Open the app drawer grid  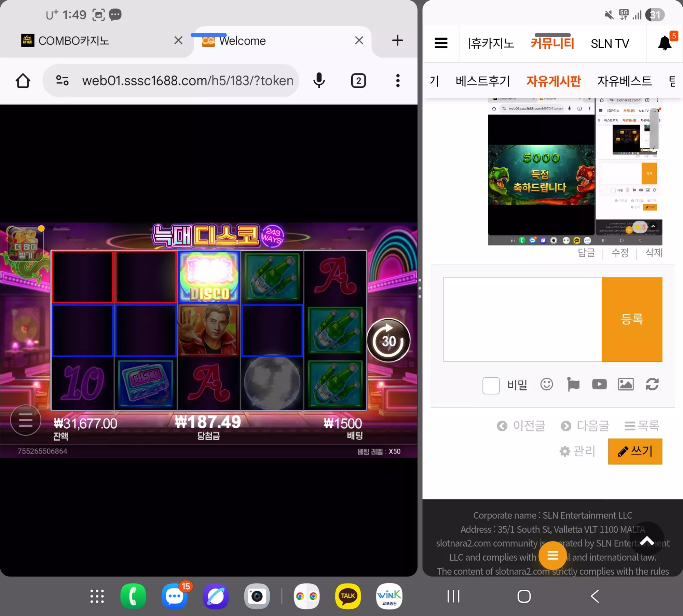(97, 596)
